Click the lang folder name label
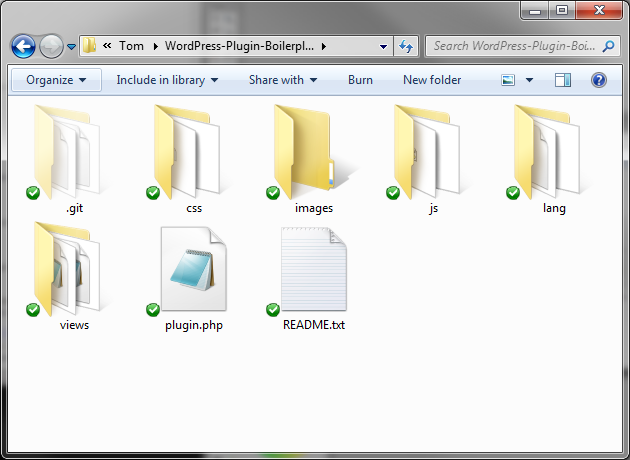 click(554, 208)
